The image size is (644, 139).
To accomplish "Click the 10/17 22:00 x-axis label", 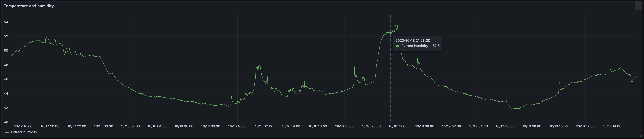I will coord(77,126).
